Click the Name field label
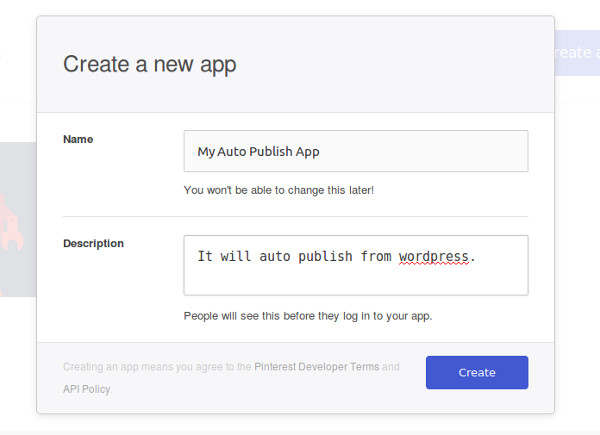 click(78, 139)
